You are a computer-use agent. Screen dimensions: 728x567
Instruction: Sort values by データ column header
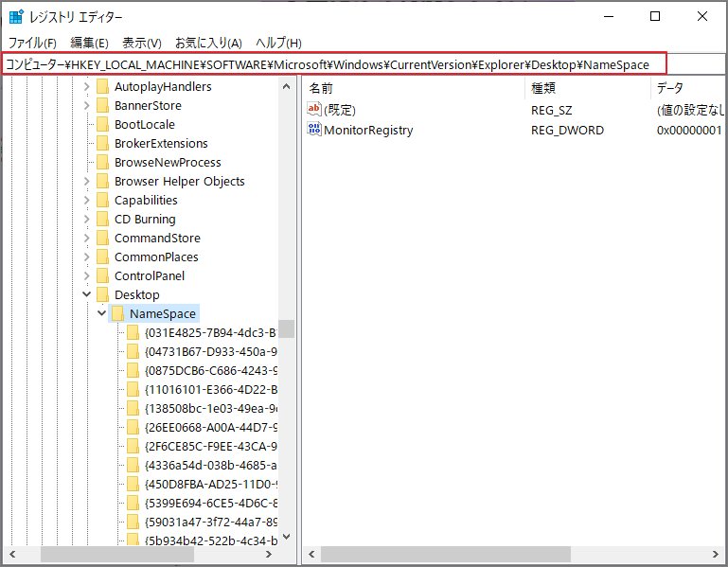[688, 88]
